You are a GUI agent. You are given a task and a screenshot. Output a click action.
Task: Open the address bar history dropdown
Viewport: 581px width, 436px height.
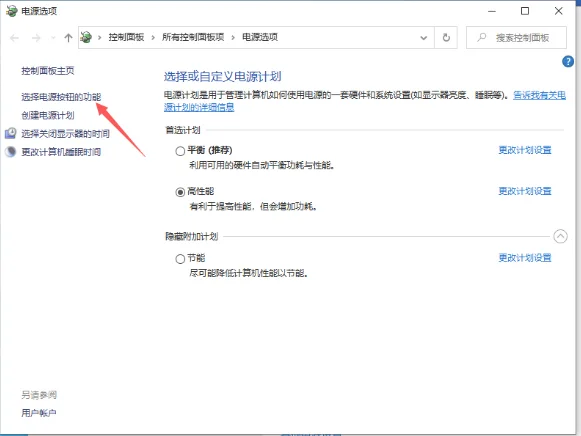click(x=424, y=38)
